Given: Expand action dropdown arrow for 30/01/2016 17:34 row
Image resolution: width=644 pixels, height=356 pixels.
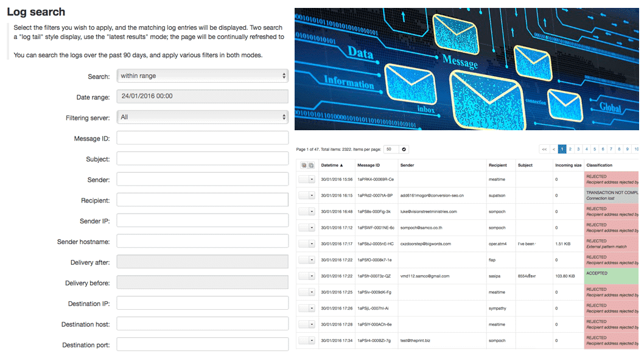Looking at the screenshot, I should (x=312, y=340).
